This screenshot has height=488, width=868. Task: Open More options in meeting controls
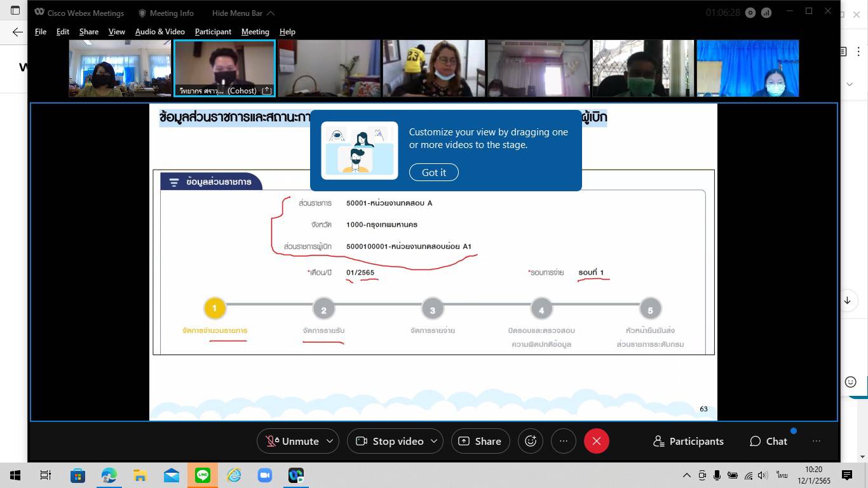point(563,441)
